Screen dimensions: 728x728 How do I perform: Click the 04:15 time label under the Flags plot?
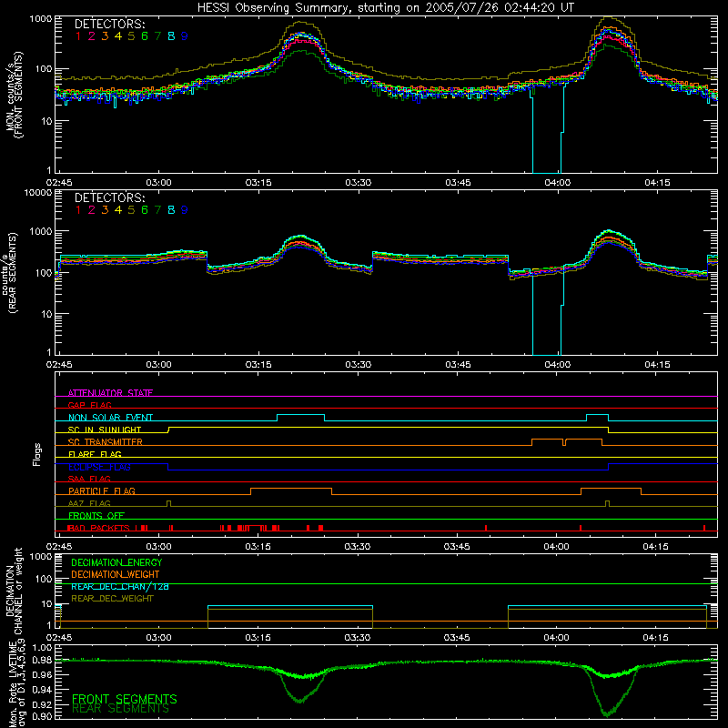(655, 547)
